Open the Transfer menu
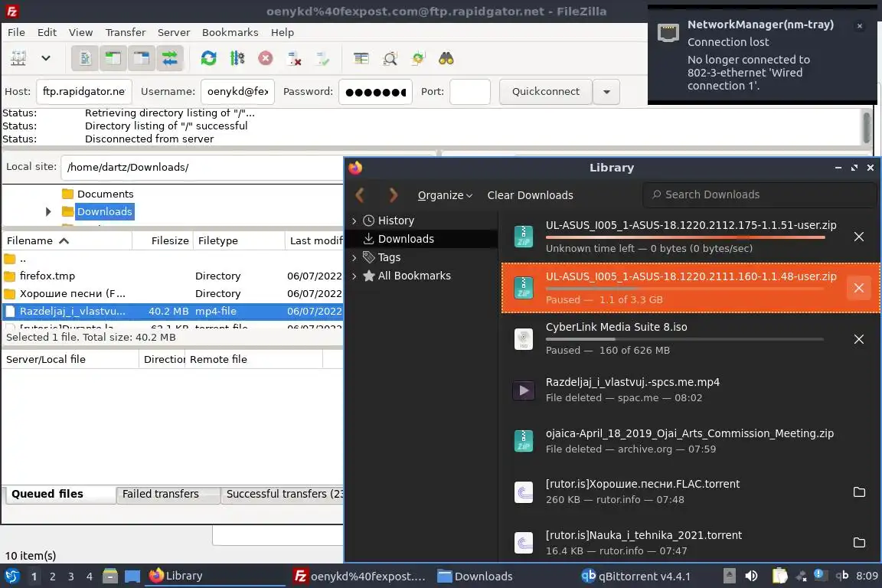 coord(126,32)
